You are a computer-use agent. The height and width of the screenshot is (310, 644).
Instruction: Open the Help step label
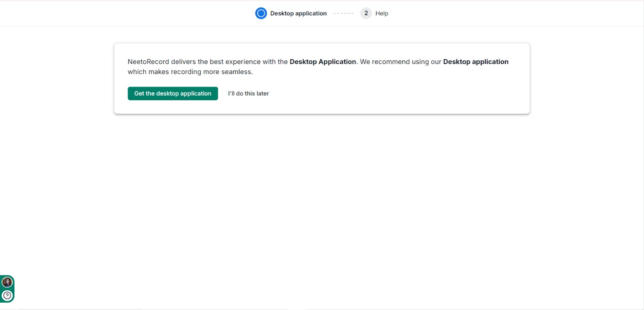click(382, 13)
